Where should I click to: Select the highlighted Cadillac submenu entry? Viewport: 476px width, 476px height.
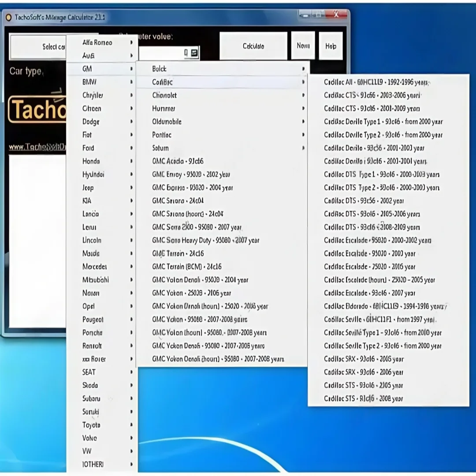click(x=222, y=82)
